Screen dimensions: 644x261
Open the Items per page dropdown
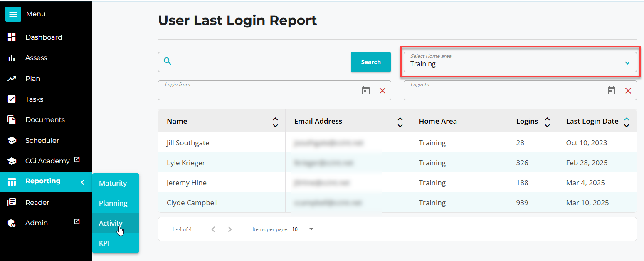click(x=303, y=229)
